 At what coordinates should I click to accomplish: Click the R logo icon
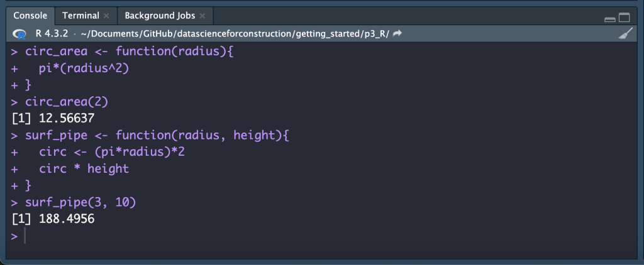pyautogui.click(x=19, y=33)
